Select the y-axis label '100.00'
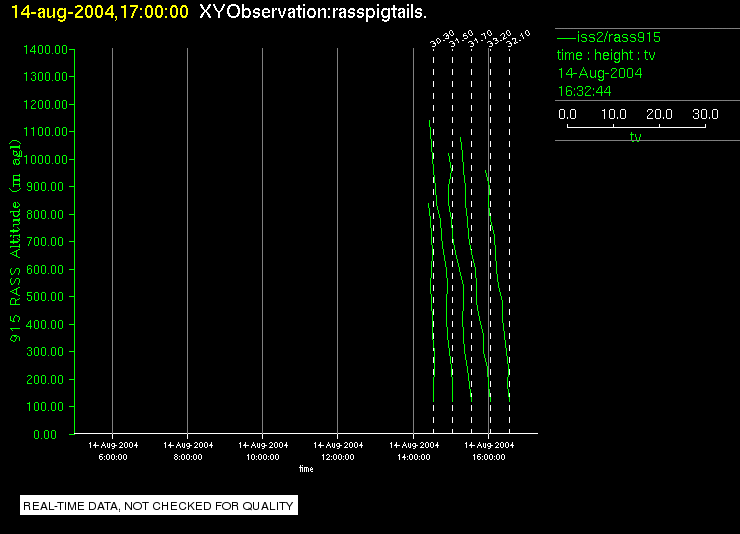This screenshot has width=740, height=534. (45, 407)
